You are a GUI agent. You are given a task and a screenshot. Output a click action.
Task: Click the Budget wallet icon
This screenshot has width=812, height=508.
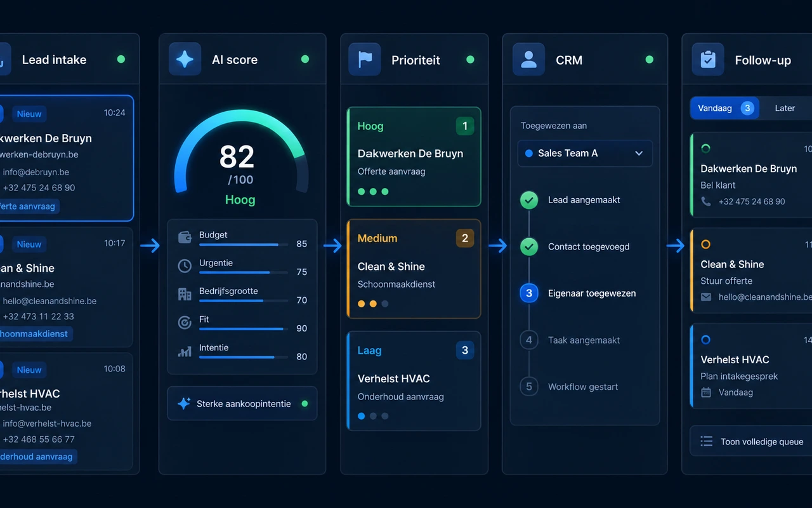point(185,237)
